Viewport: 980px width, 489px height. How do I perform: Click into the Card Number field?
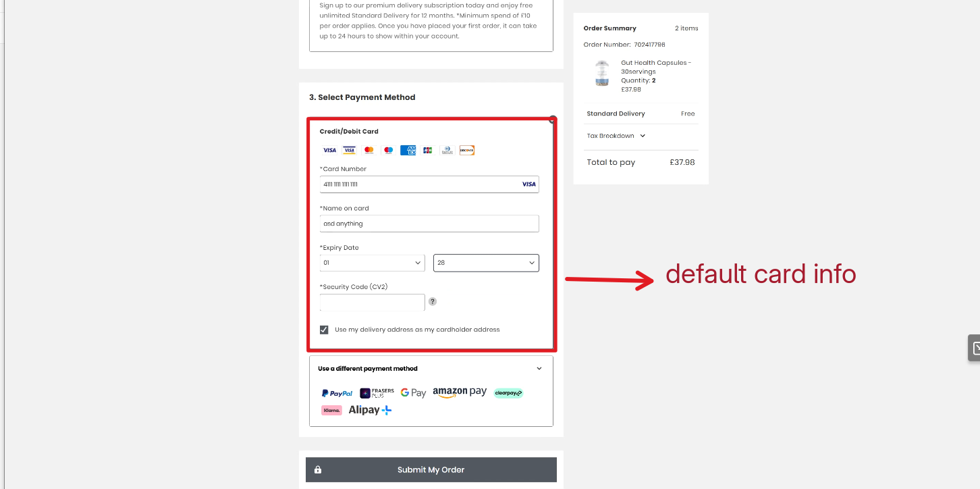tap(418, 184)
